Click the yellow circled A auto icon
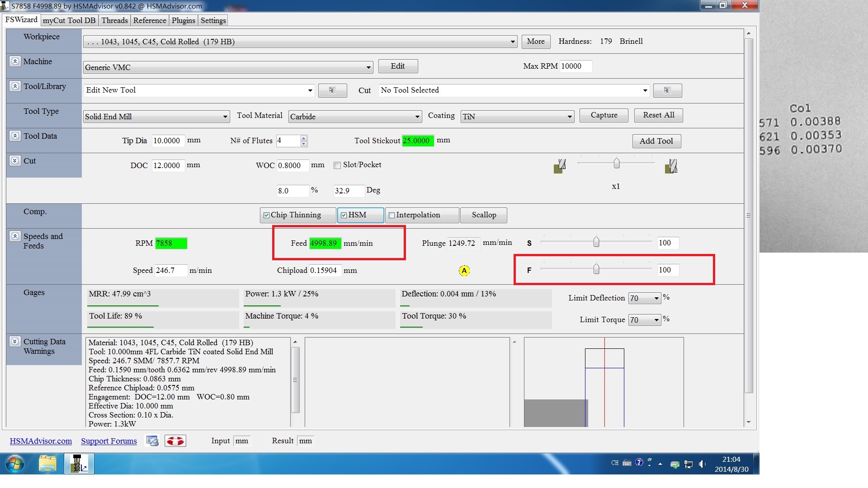 (x=464, y=271)
